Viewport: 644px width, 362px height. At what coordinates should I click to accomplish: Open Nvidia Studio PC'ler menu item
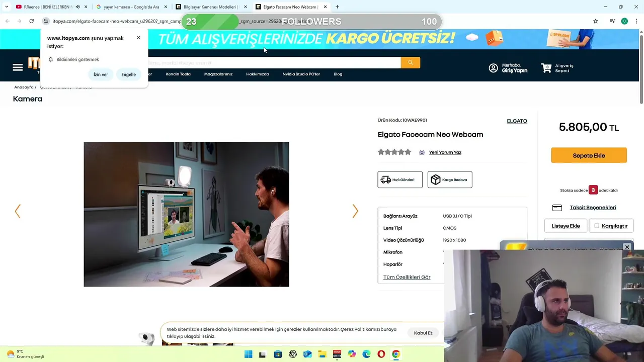click(x=301, y=74)
